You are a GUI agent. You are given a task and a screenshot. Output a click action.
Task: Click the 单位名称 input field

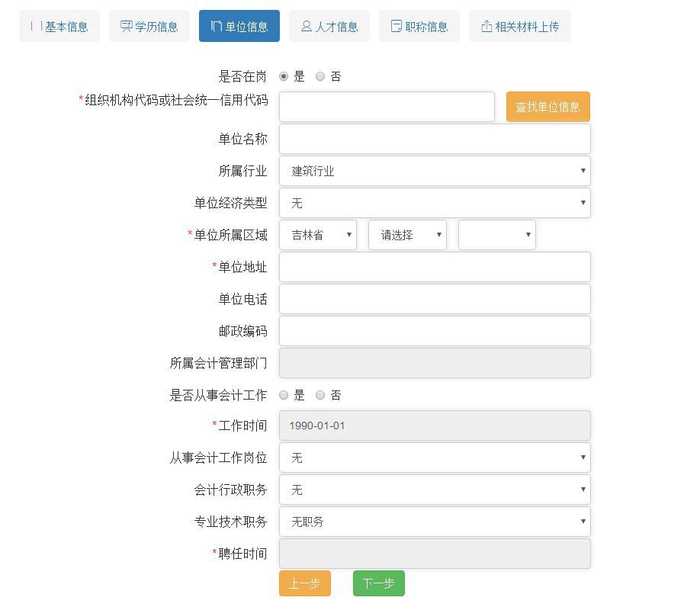coord(435,138)
